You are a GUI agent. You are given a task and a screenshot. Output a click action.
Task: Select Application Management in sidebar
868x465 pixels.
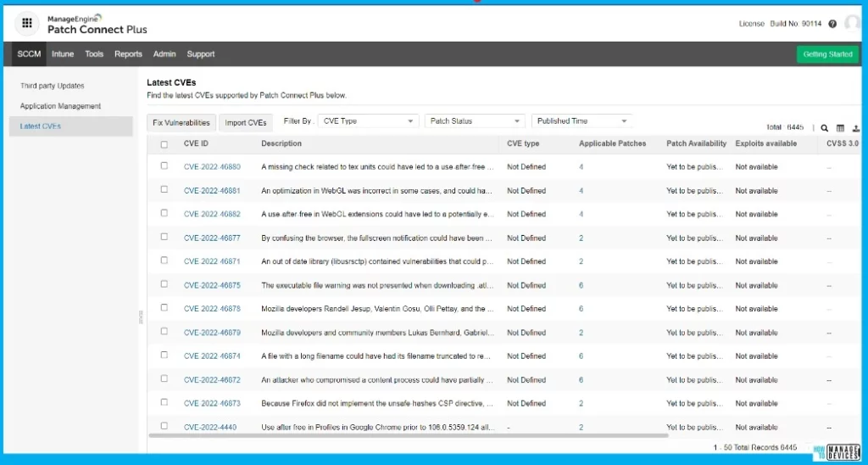click(x=60, y=106)
